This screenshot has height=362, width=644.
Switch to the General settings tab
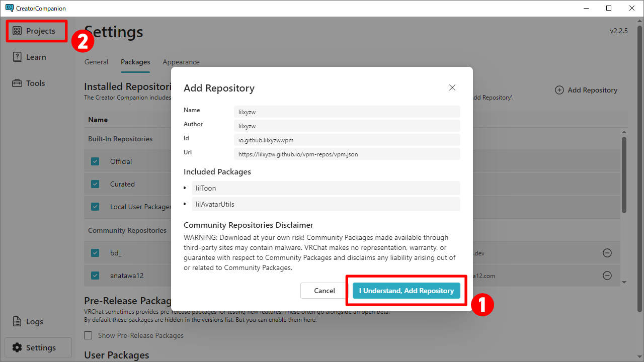(96, 62)
